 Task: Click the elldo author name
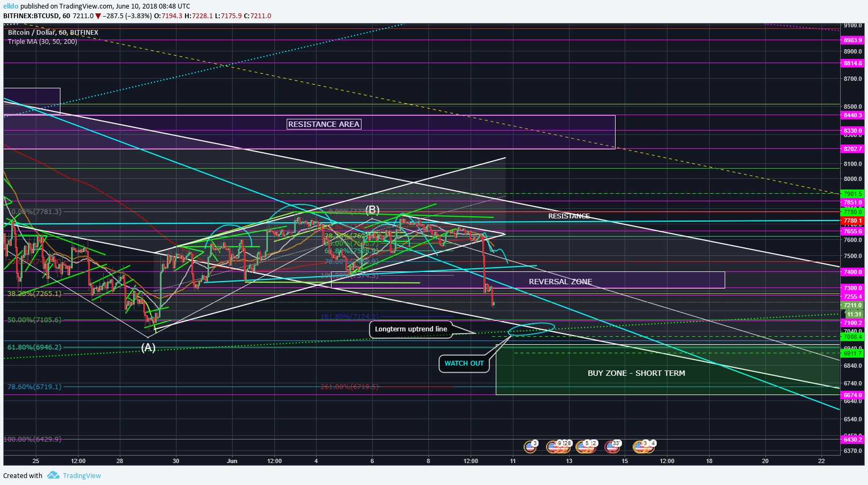(11, 6)
